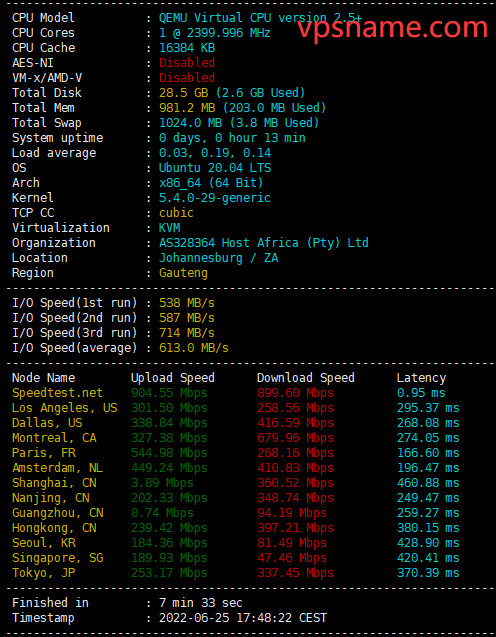Select the 0.95 ms latency value
496x637 pixels.
click(x=421, y=393)
